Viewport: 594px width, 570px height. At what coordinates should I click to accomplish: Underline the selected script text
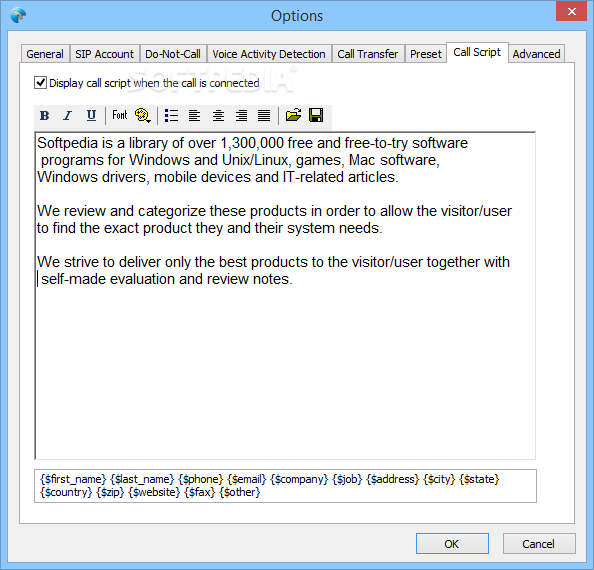[x=91, y=115]
